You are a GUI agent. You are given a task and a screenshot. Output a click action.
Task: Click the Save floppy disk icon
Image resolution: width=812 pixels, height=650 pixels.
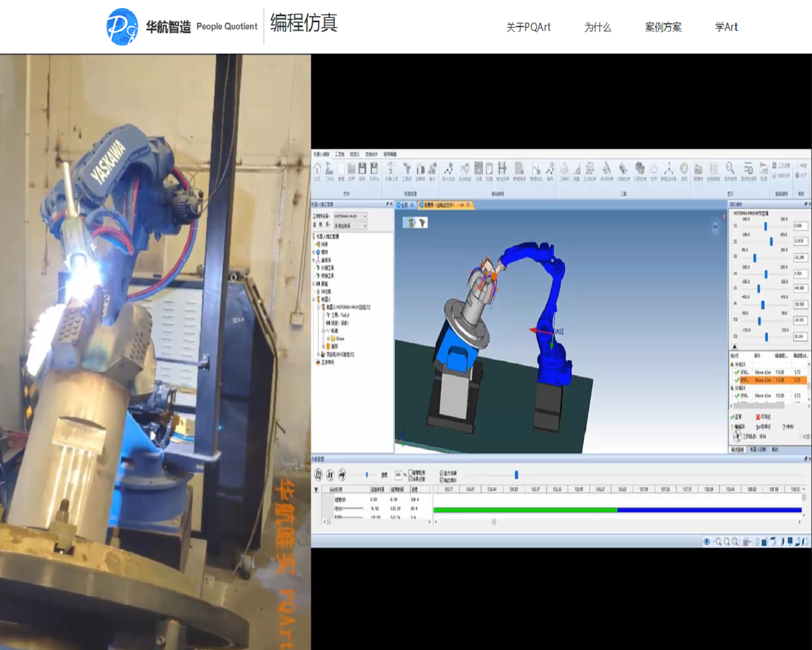[x=362, y=169]
